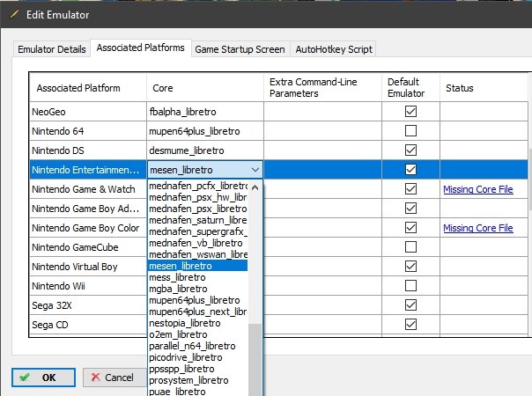Enable Default Emulator for Nintendo Wii
Viewport: 532px width, 396px height.
pos(410,285)
